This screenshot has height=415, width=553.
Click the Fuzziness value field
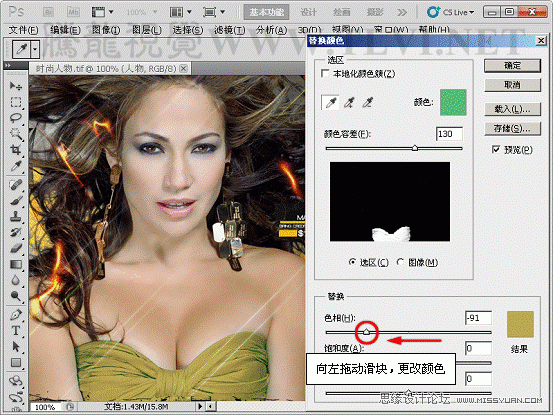click(x=449, y=134)
